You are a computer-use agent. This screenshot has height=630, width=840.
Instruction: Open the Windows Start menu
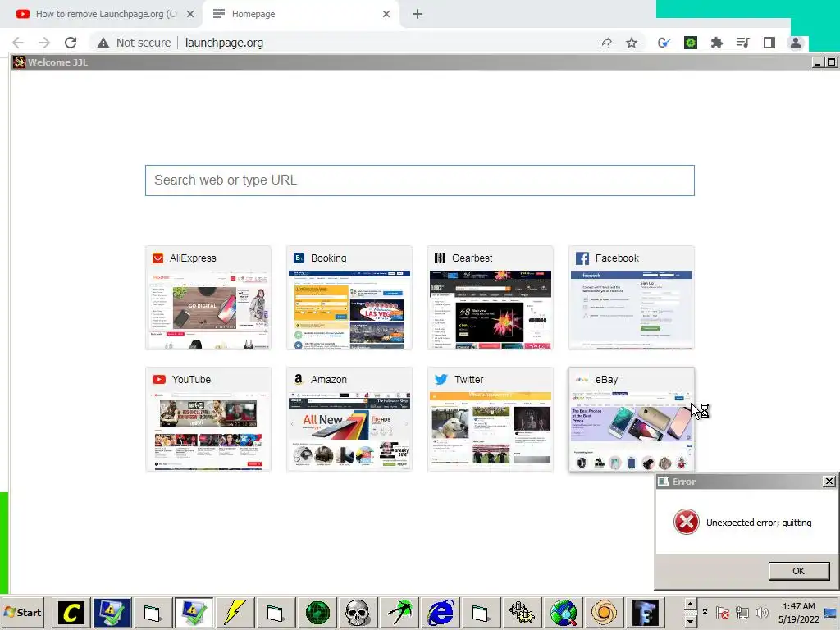pyautogui.click(x=22, y=612)
